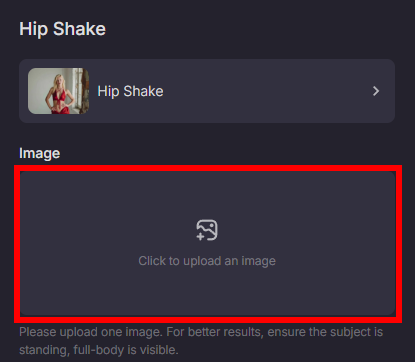Click the top title text Hip Shake

click(63, 29)
